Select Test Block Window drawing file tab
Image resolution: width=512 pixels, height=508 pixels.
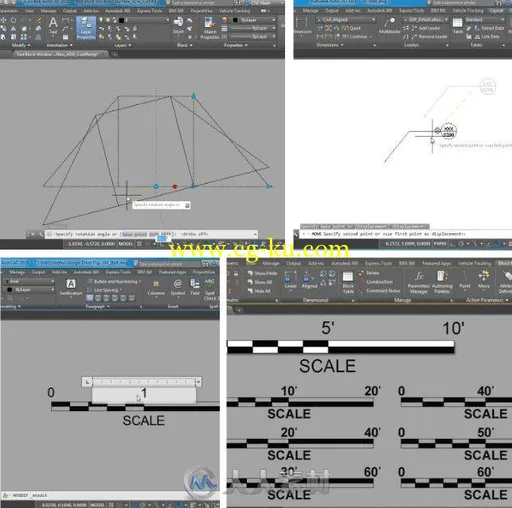60,54
